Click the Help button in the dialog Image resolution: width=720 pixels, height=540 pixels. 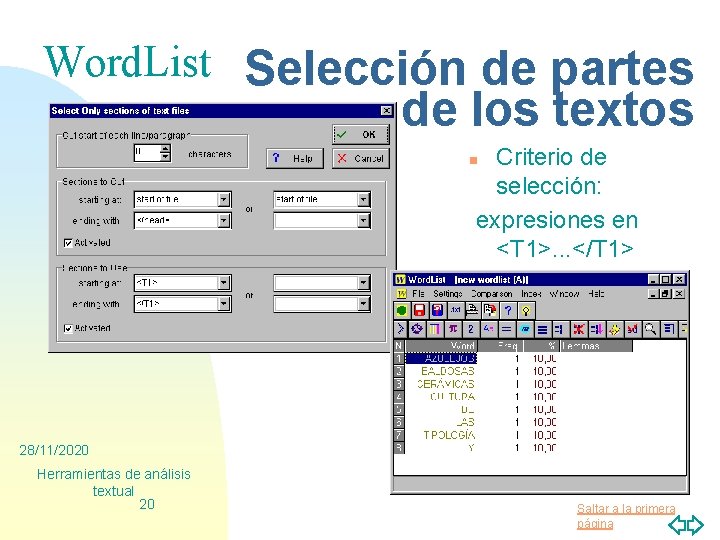294,158
